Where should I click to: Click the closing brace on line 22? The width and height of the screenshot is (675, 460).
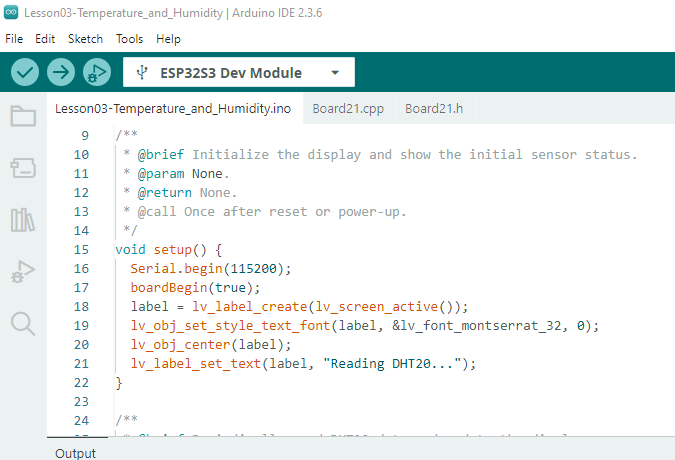point(119,383)
